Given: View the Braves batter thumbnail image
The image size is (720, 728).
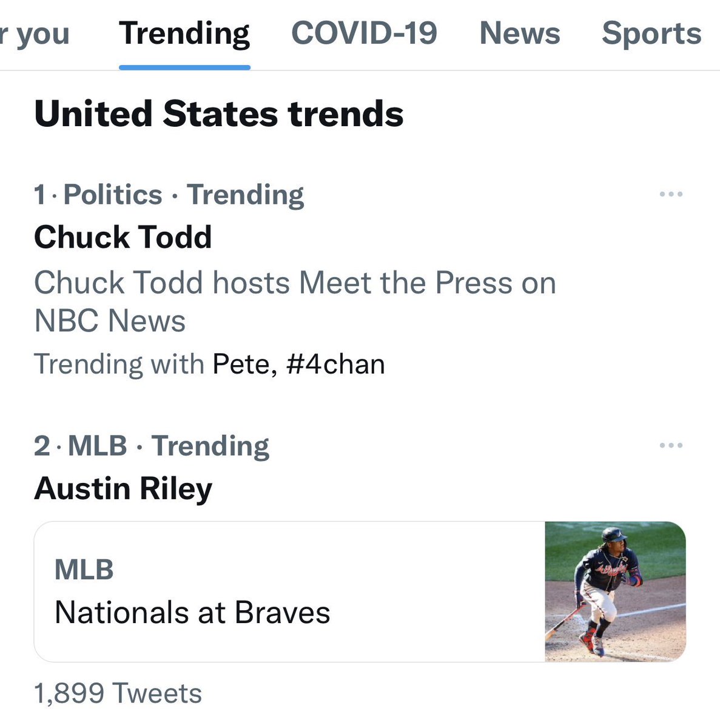Looking at the screenshot, I should click(616, 591).
